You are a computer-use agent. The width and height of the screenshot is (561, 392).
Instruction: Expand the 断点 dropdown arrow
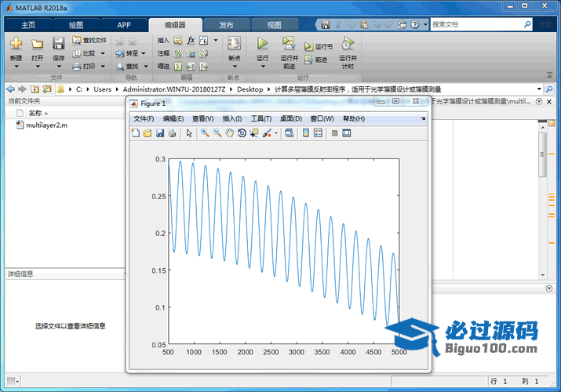coord(235,67)
